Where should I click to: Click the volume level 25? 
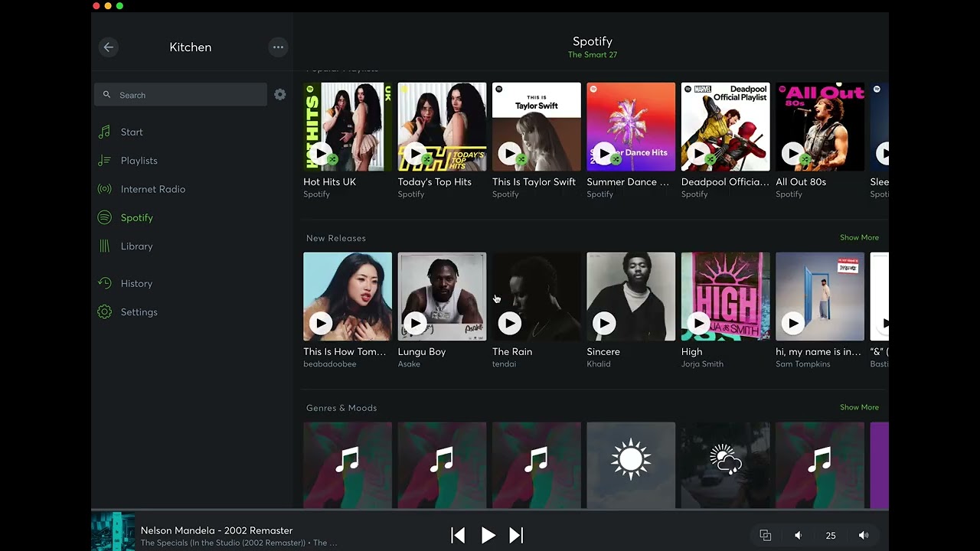[831, 536]
